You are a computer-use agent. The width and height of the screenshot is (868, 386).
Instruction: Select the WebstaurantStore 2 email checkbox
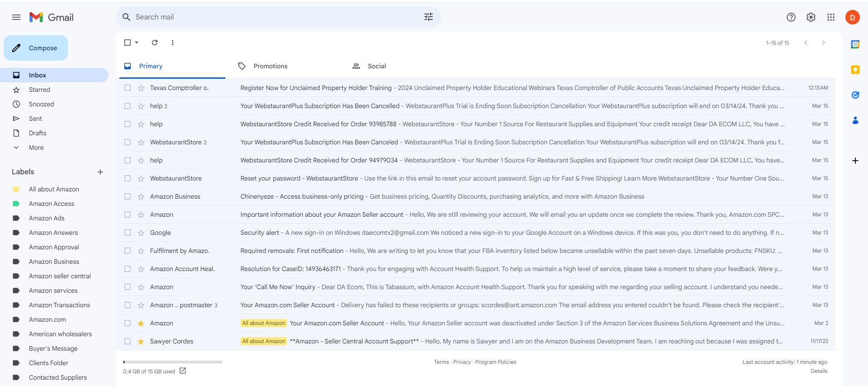tap(127, 142)
